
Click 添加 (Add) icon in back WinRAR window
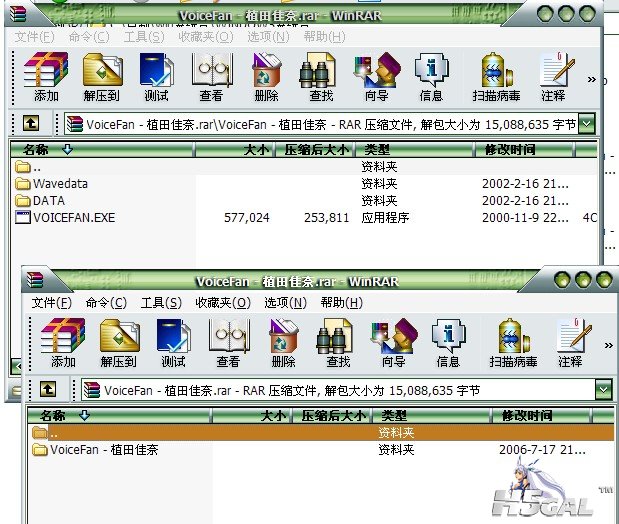46,70
